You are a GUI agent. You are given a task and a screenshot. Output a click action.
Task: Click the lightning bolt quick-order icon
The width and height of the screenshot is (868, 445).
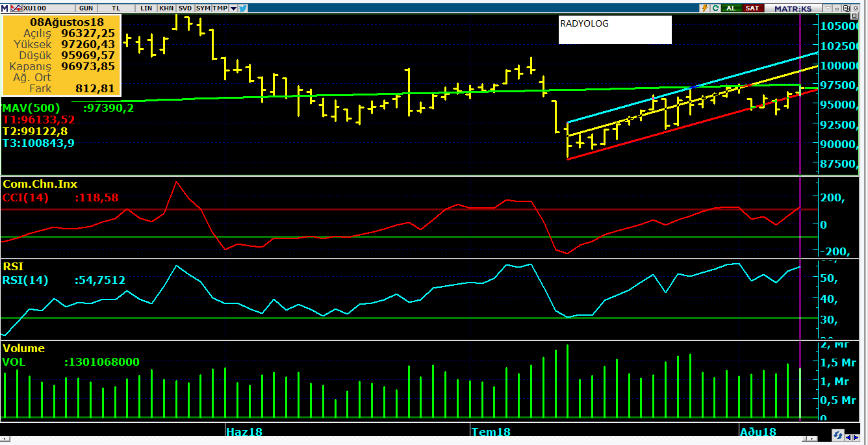pos(704,8)
